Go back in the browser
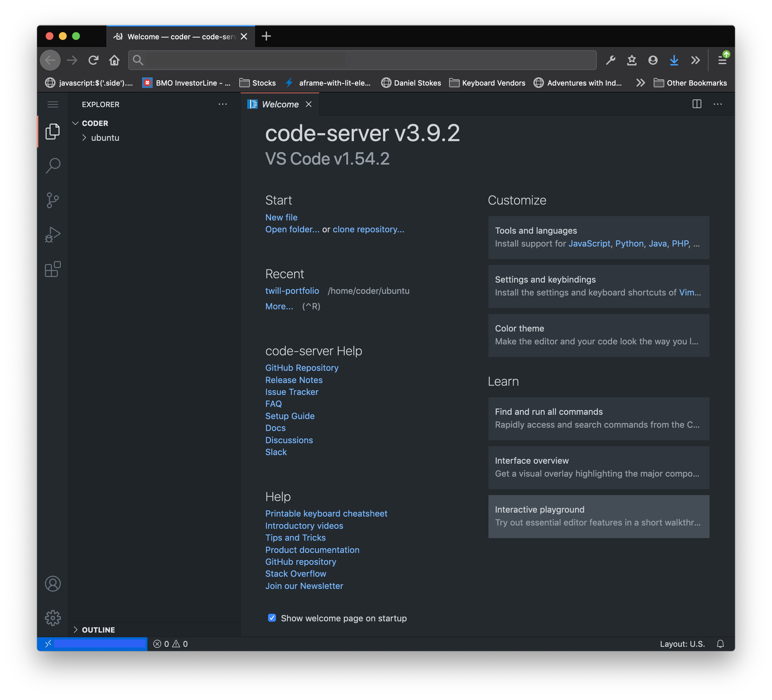772x700 pixels. (x=50, y=60)
